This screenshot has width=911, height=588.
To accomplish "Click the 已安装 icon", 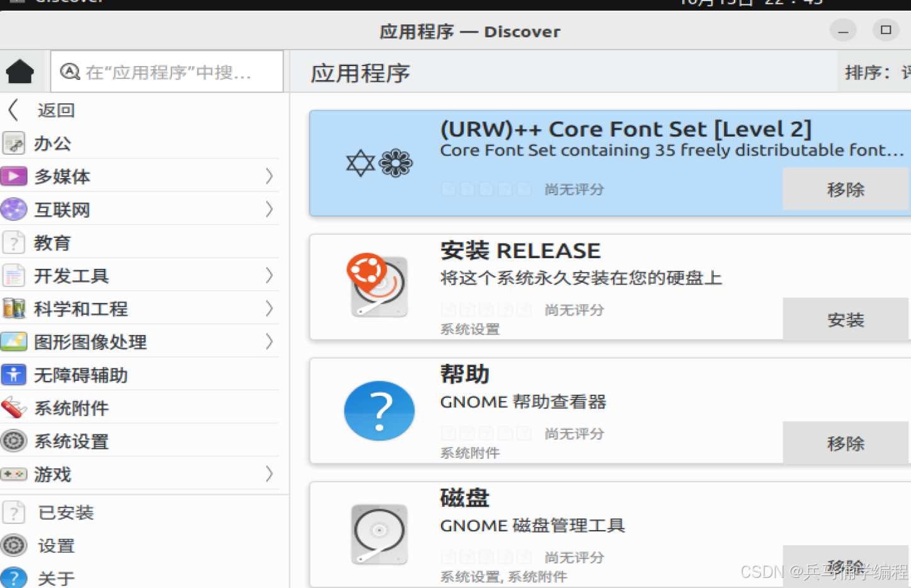I will [x=14, y=512].
